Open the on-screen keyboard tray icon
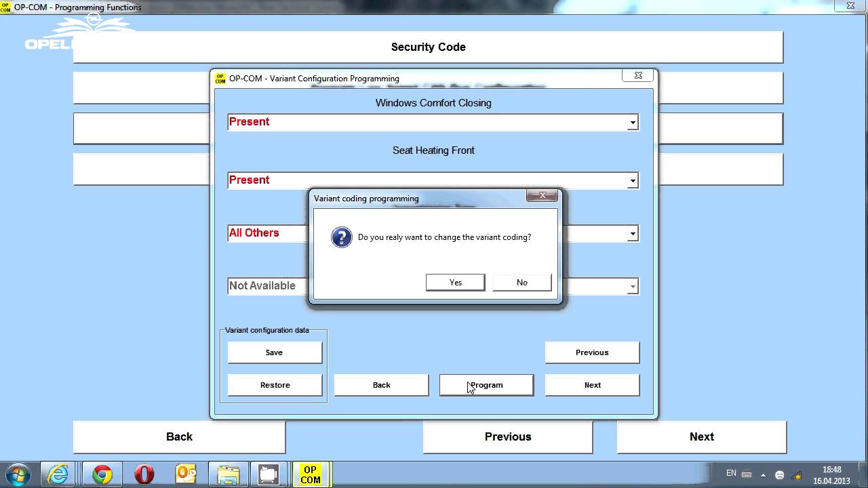The height and width of the screenshot is (488, 868). [x=747, y=474]
